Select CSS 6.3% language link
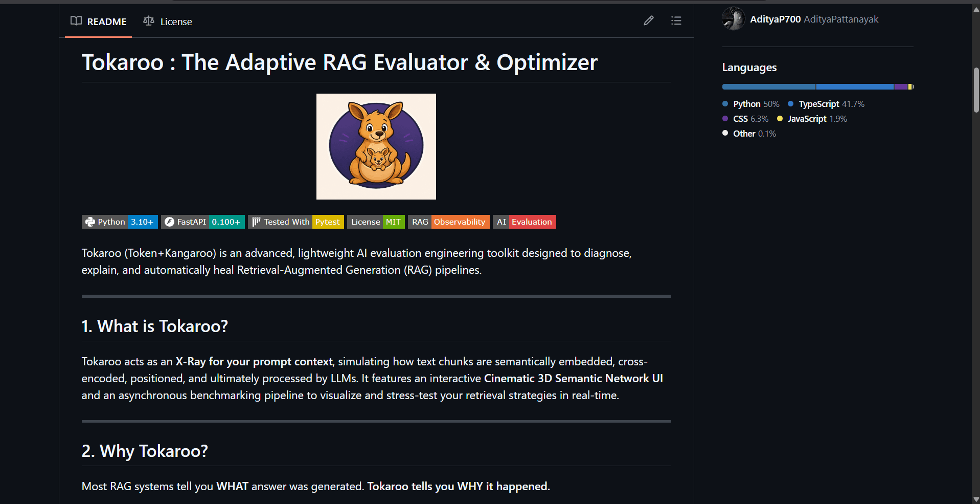Screen dimensions: 980x504 (745, 119)
